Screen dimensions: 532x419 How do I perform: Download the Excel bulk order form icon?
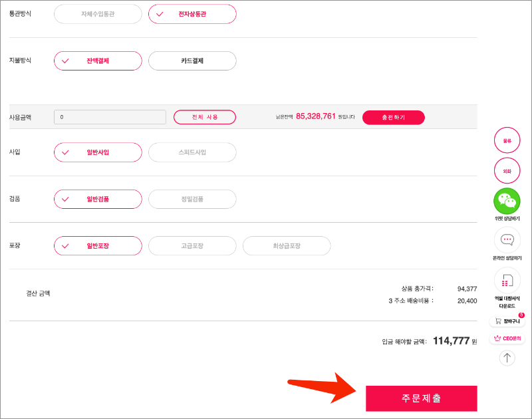click(x=507, y=280)
